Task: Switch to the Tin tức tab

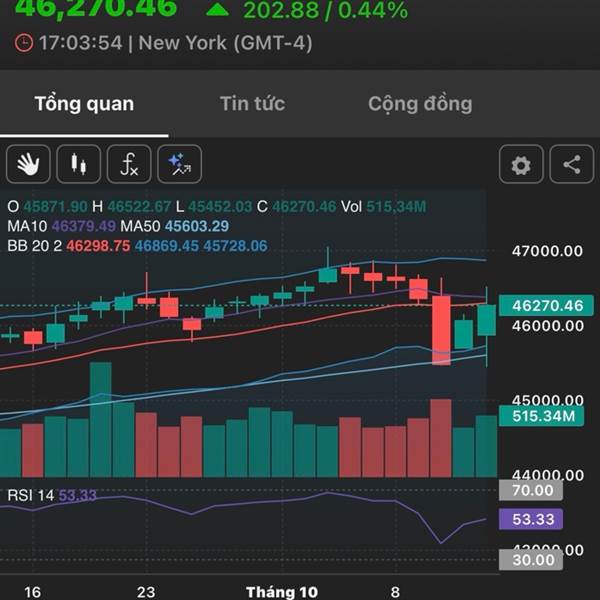Action: pyautogui.click(x=253, y=104)
